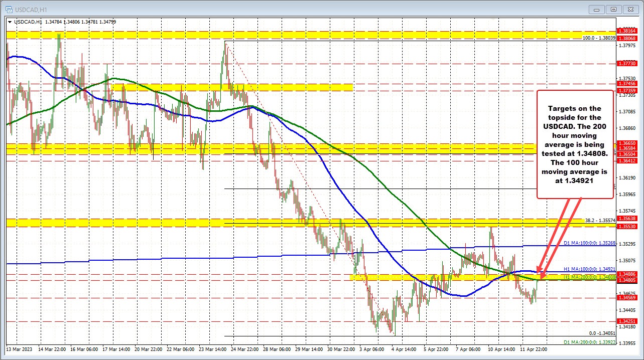Select the 38.2 - 1.35574 Fibonacci label

pyautogui.click(x=600, y=220)
